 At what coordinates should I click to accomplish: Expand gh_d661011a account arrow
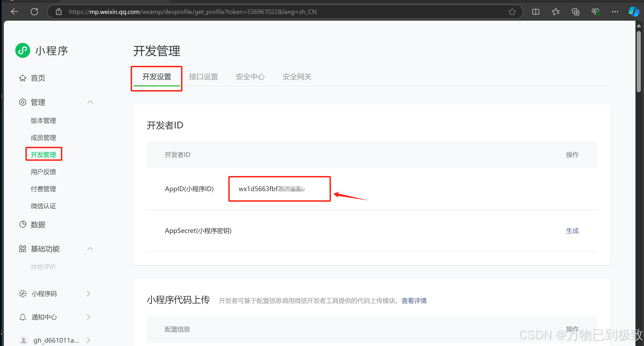(x=88, y=340)
